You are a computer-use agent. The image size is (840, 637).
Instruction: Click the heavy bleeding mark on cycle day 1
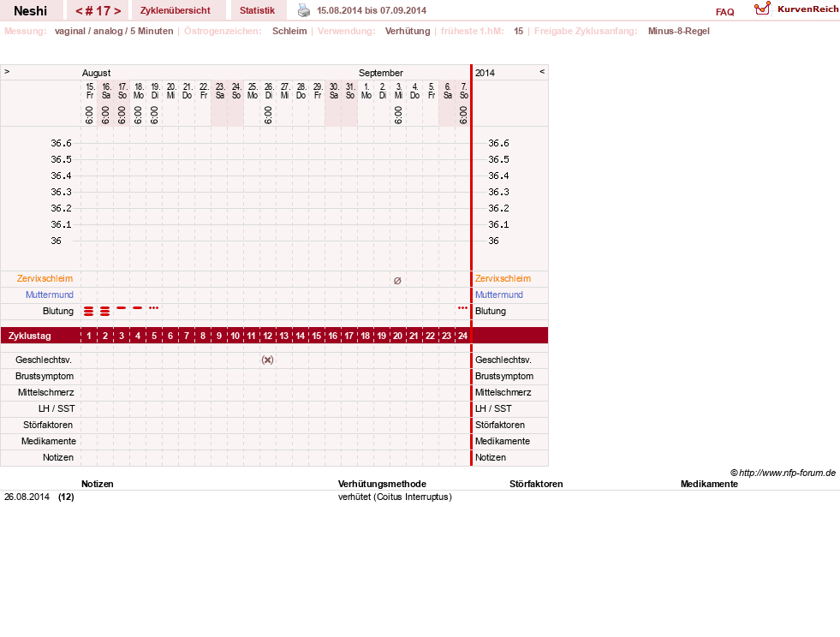(x=89, y=311)
